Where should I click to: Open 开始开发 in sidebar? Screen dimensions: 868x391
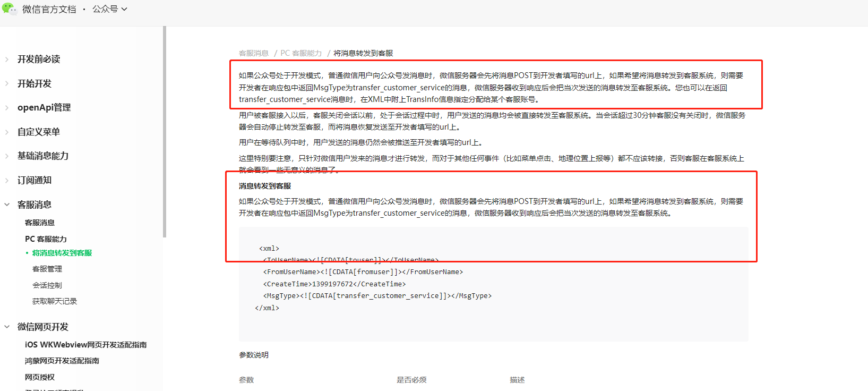35,83
